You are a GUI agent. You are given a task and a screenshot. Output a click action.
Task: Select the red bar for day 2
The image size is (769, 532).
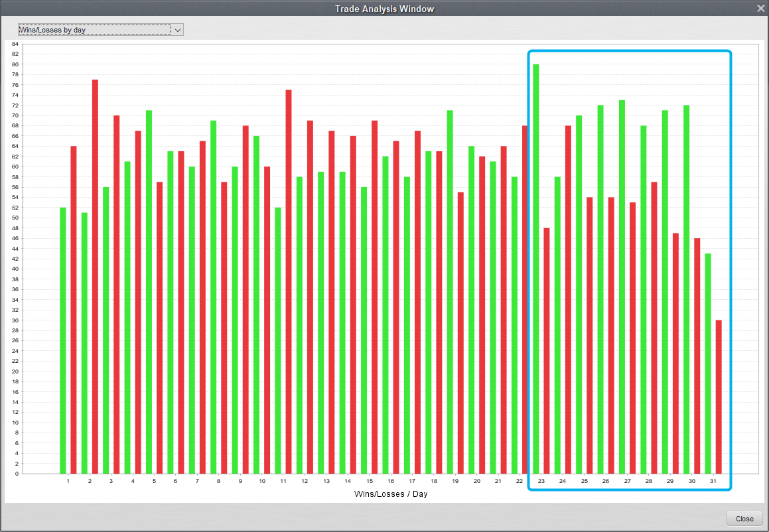[x=95, y=277]
